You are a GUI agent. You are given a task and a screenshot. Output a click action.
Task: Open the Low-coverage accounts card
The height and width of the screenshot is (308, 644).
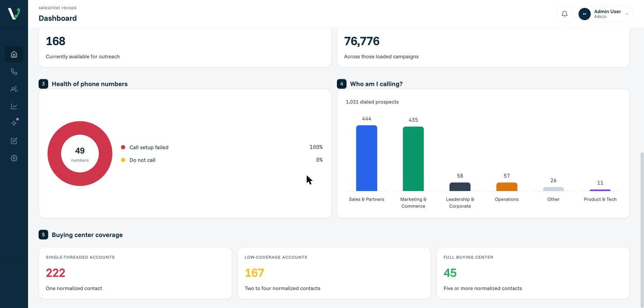click(334, 273)
